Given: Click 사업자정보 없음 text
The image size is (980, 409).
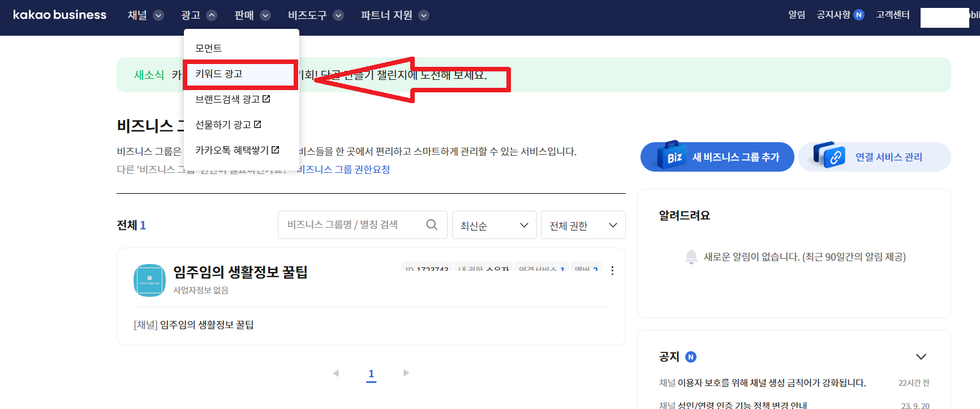Looking at the screenshot, I should coord(201,290).
